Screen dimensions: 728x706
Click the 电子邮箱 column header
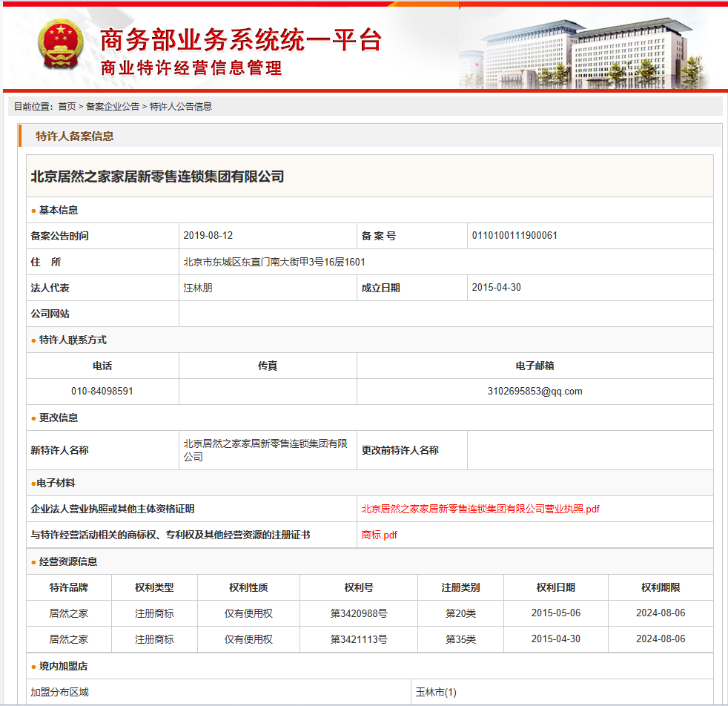click(x=535, y=366)
